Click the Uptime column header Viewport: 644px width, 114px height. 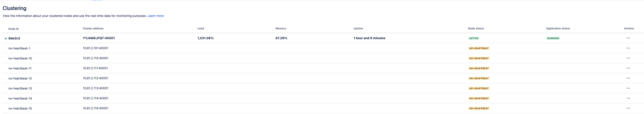pyautogui.click(x=358, y=29)
